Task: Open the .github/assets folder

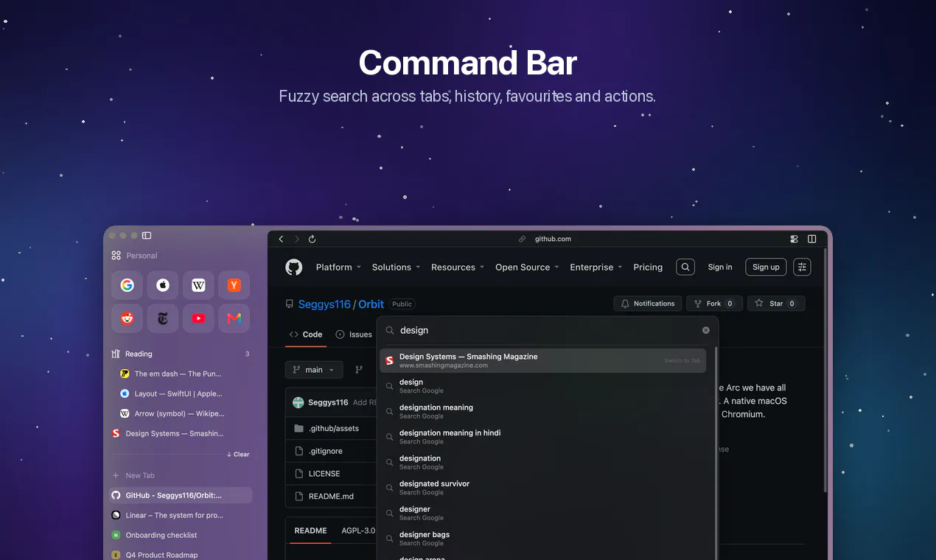Action: [x=333, y=428]
